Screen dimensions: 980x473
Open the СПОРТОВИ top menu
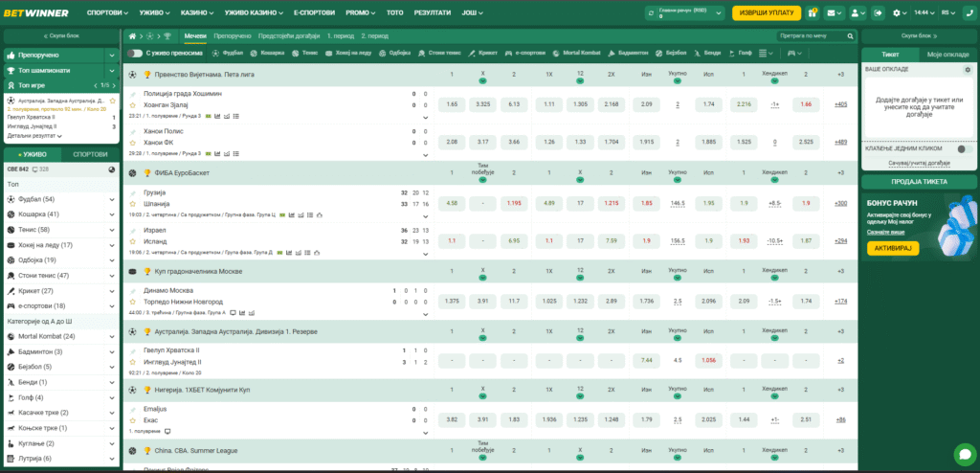107,12
